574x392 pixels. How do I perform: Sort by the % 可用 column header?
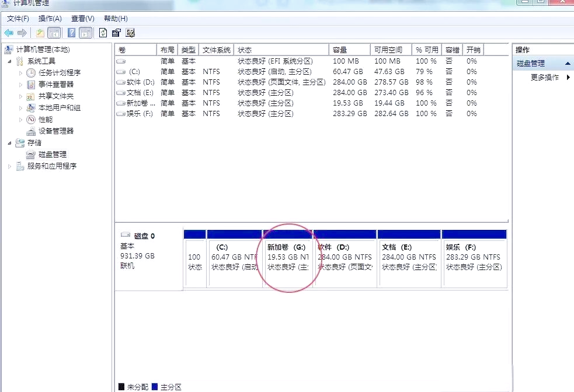tap(427, 50)
